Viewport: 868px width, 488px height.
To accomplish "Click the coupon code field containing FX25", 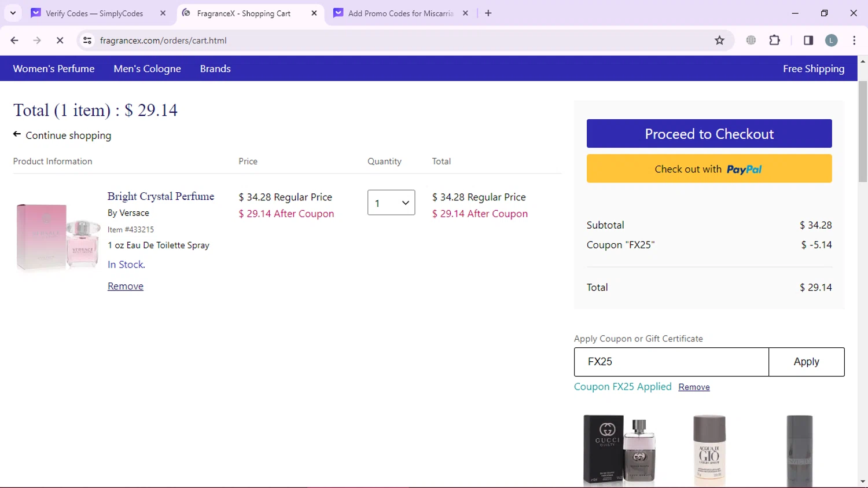I will coord(671,362).
